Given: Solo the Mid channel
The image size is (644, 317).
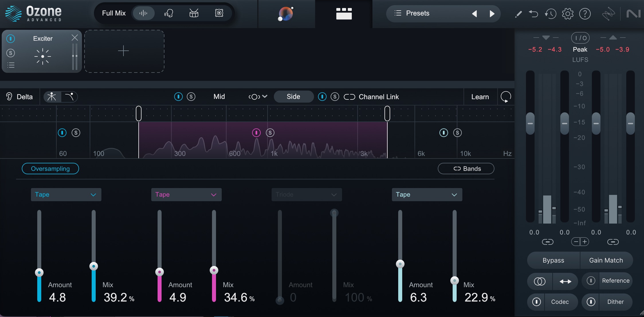Looking at the screenshot, I should click(x=191, y=97).
